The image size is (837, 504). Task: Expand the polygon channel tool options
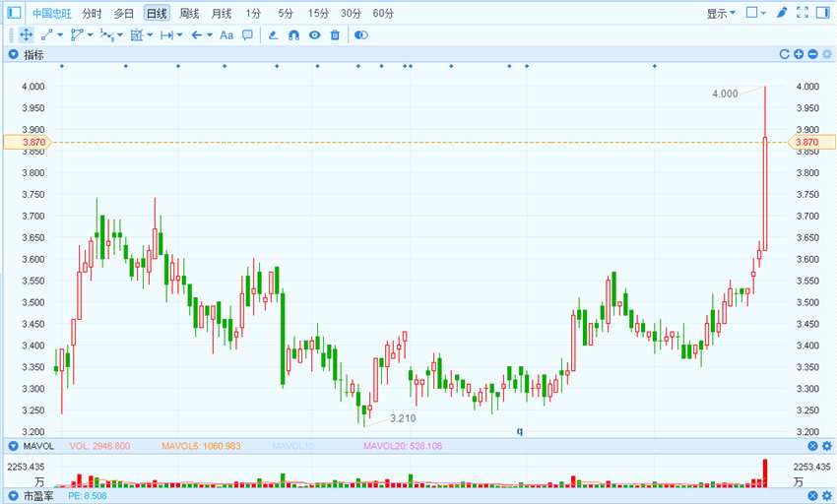tap(90, 35)
